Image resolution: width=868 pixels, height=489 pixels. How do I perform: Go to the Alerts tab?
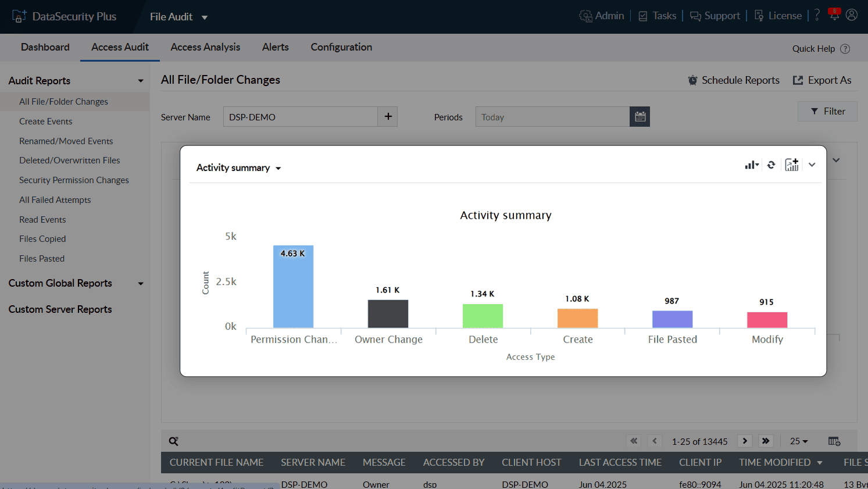(x=276, y=47)
